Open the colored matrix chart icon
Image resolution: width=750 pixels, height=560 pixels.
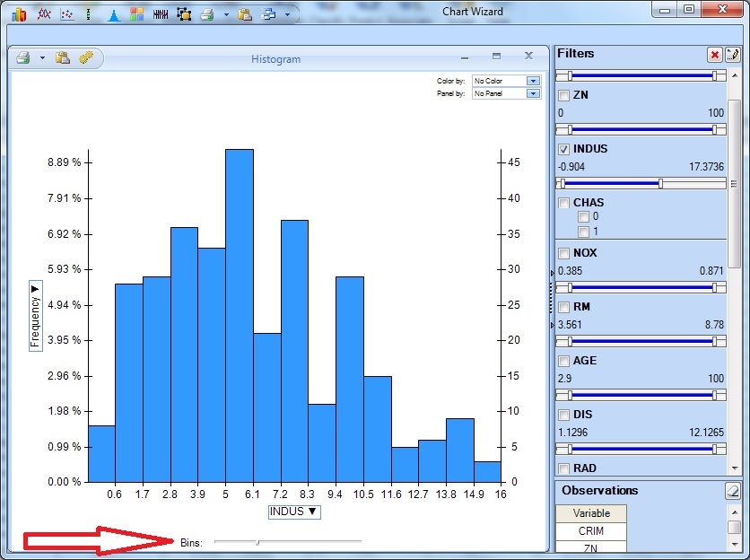136,14
